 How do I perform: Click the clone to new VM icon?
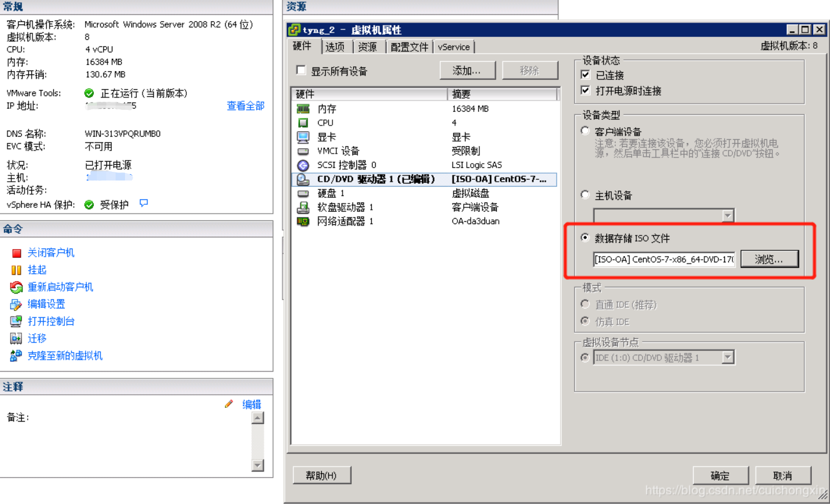click(x=16, y=355)
